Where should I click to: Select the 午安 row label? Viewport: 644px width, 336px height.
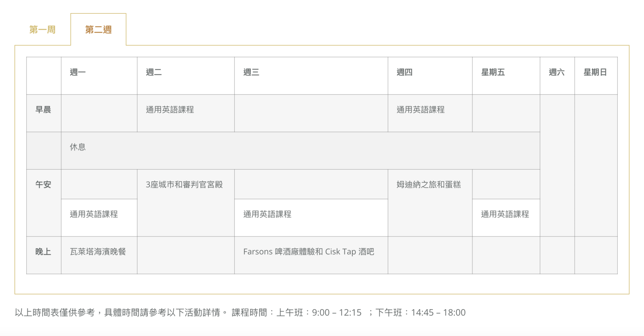tap(43, 184)
